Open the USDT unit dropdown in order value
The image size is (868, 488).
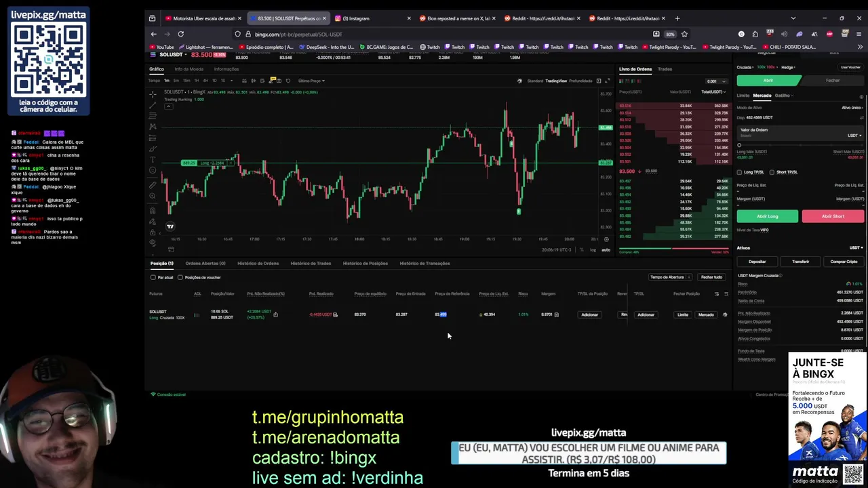854,136
